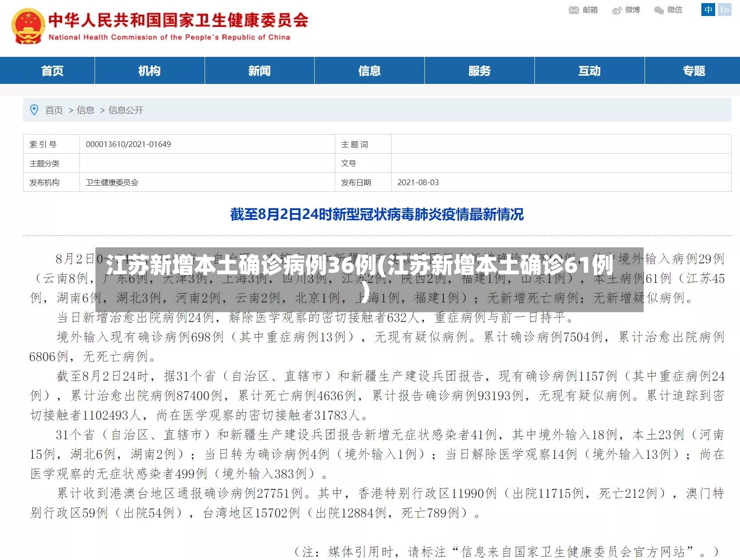Screen dimensions: 740x560
Task: Select index number 000013610/2021-01649
Action: coord(128,144)
